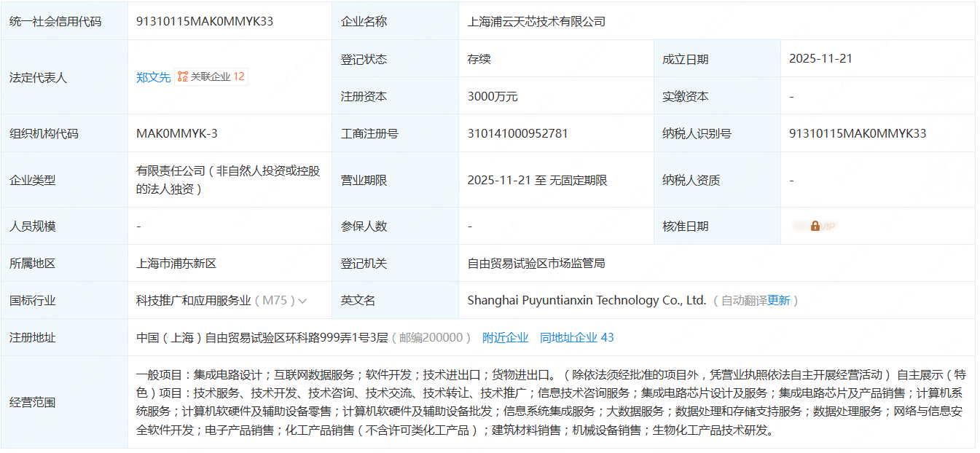This screenshot has height=453, width=980.
Task: Open the 附近企业 link
Action: [505, 337]
